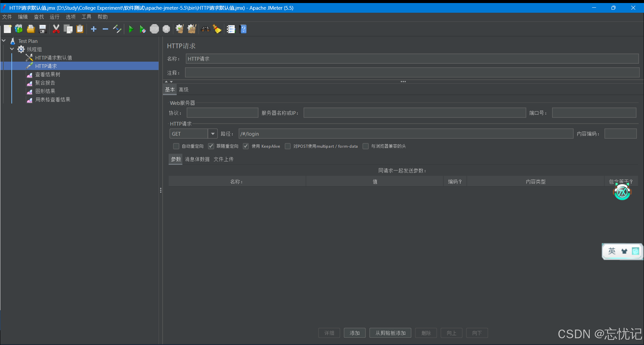Click the Collapse all minus icon
Image resolution: width=644 pixels, height=345 pixels.
pos(105,29)
